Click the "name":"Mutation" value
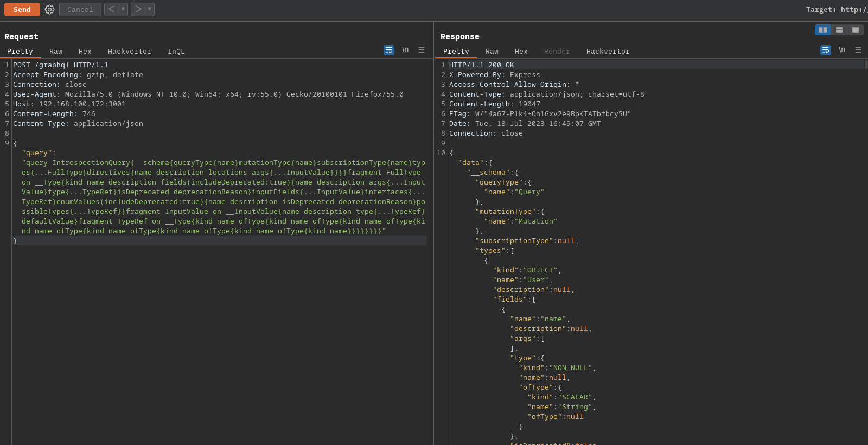Screen dimensions: 868x445 [x=521, y=221]
